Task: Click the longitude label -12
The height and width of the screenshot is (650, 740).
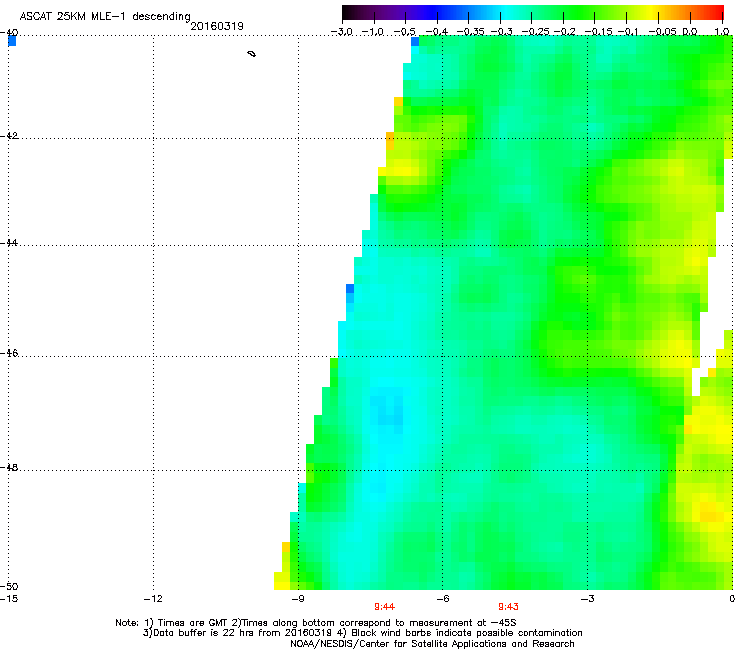Action: 153,599
